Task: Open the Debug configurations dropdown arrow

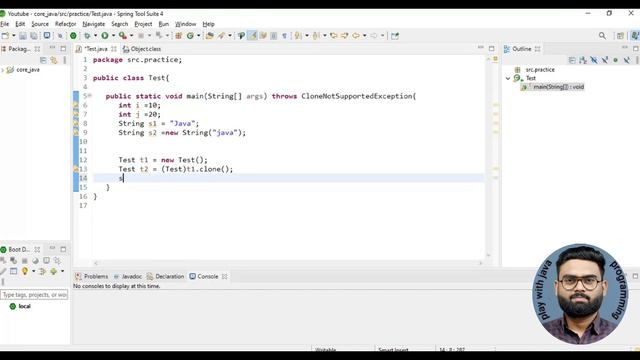Action: pyautogui.click(x=95, y=36)
